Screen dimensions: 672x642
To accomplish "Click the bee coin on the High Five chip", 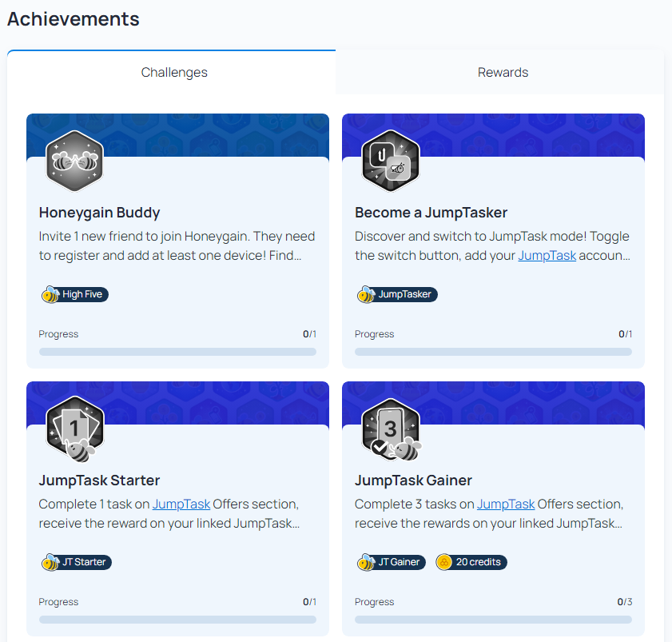I will tap(51, 294).
